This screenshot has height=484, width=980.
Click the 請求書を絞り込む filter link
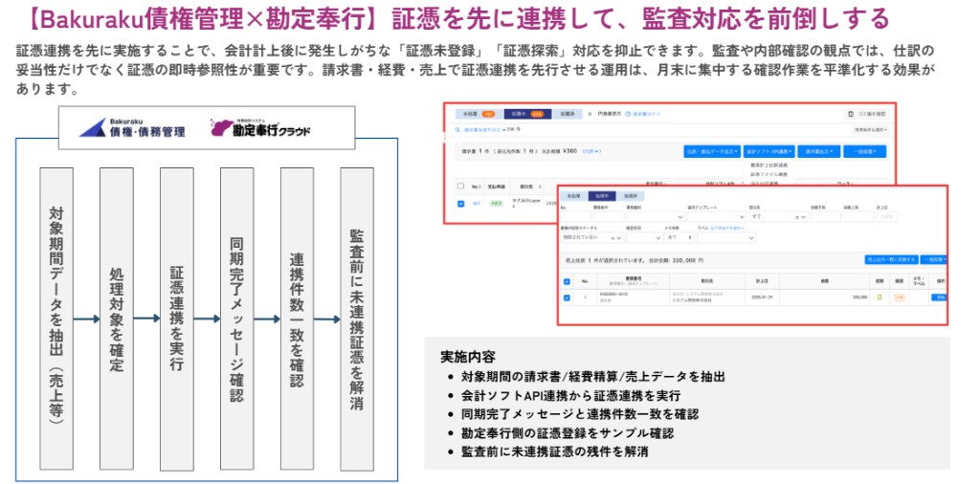click(x=482, y=130)
